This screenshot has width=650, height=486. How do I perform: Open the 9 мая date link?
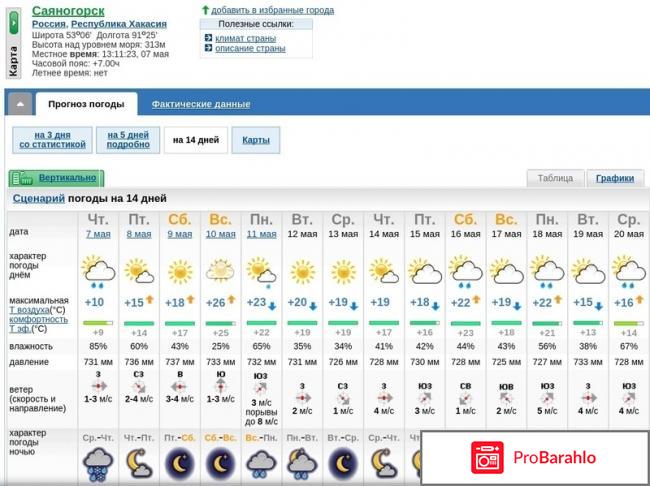(180, 234)
